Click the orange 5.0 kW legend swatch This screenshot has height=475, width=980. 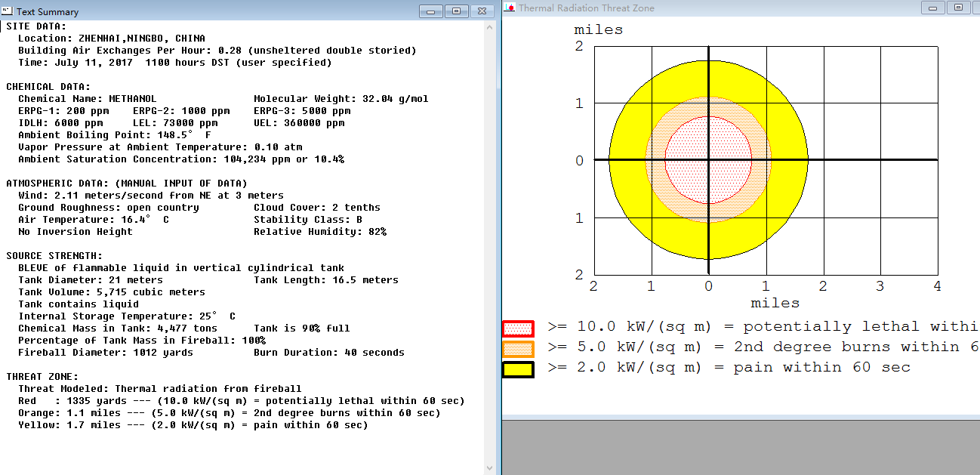pos(518,349)
